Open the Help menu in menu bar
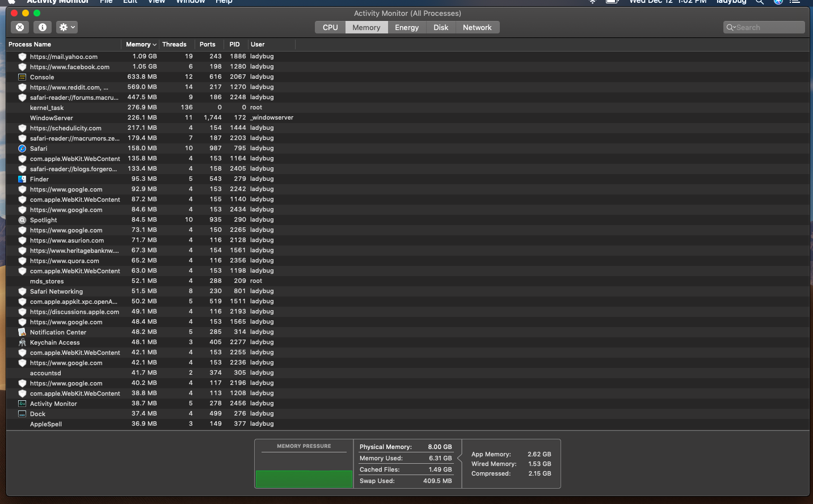 [224, 2]
